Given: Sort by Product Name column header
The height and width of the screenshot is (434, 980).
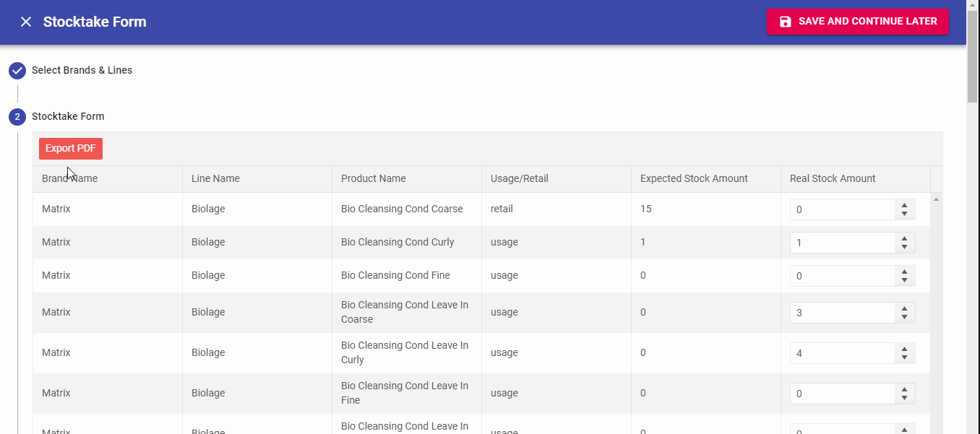Looking at the screenshot, I should tap(407, 179).
